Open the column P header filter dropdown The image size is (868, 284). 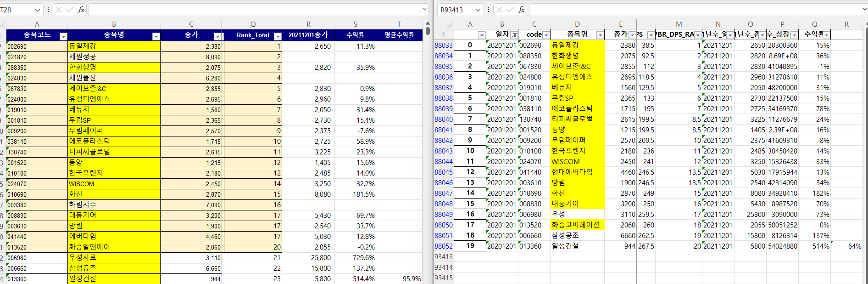[x=794, y=35]
